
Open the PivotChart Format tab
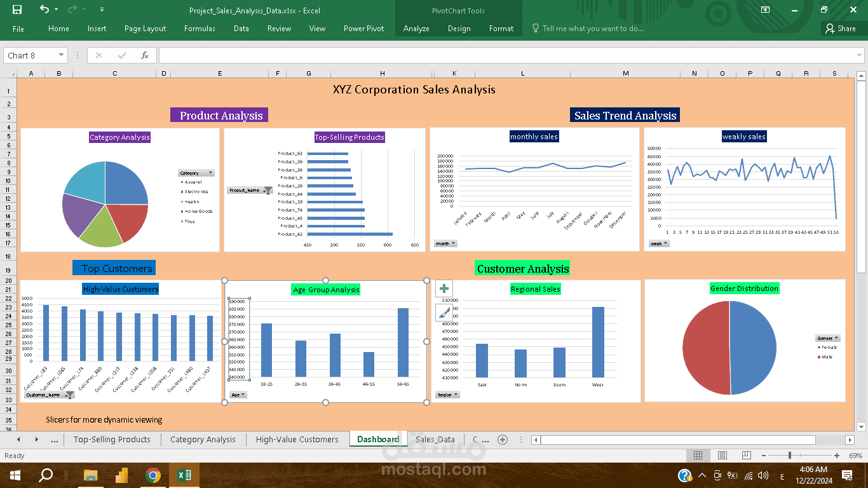click(501, 29)
